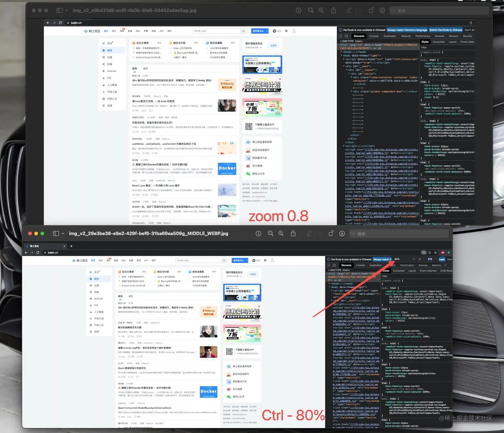Click juejin search box in back window page

[219, 31]
